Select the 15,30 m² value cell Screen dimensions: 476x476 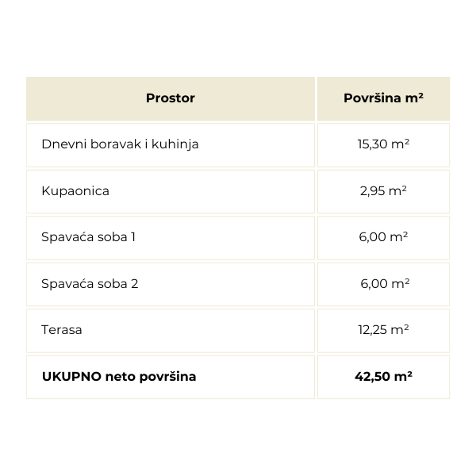(x=383, y=145)
